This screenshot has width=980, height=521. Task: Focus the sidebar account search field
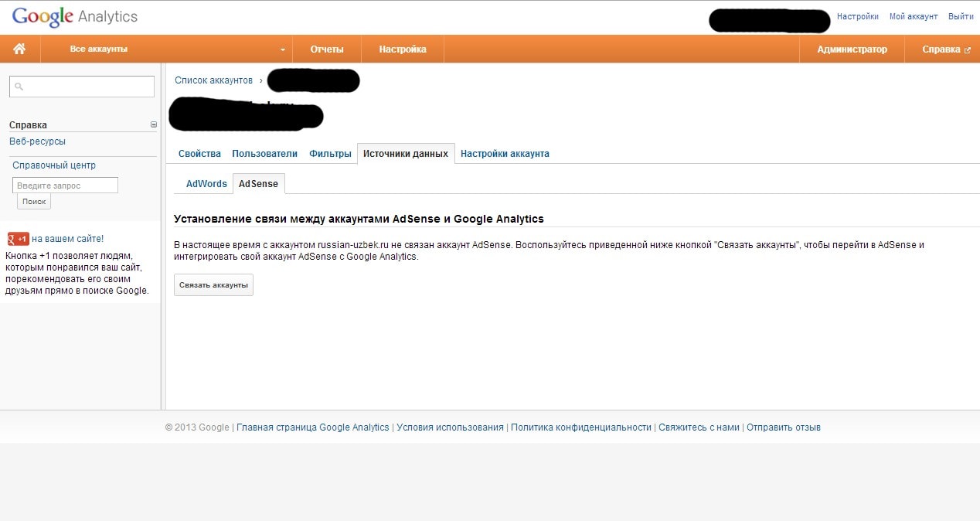pos(82,87)
